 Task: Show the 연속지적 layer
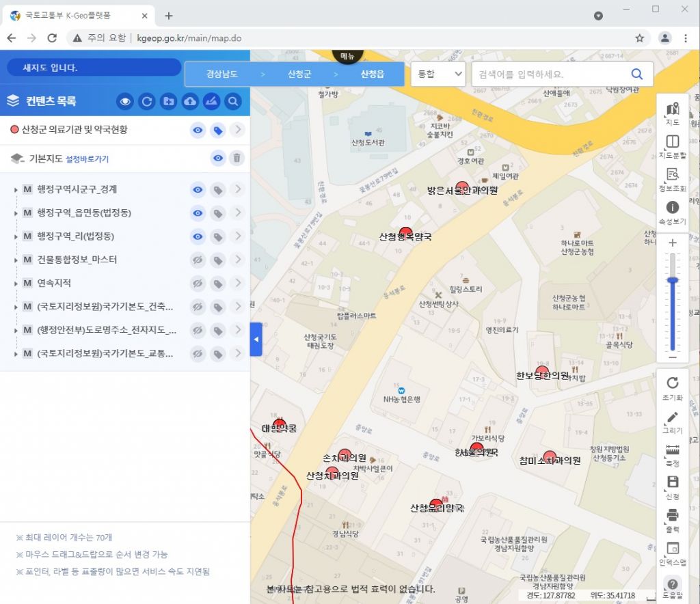[198, 283]
